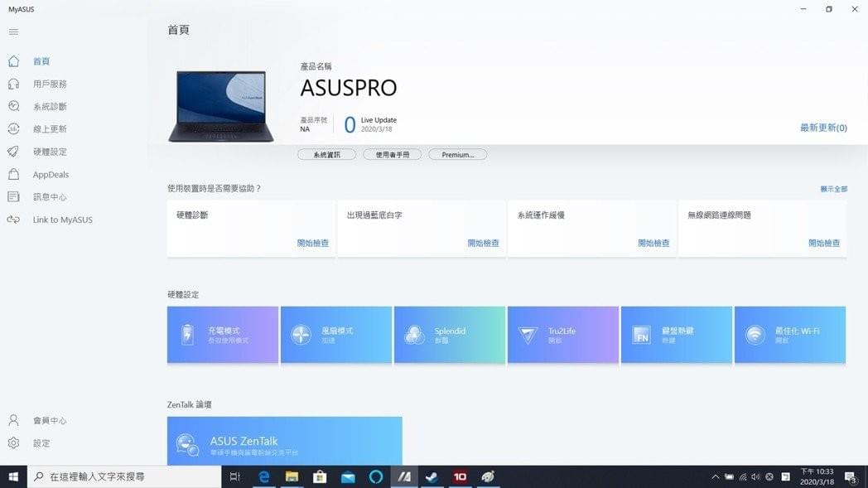Click the volume speaker tray icon
This screenshot has width=868, height=488.
(755, 476)
